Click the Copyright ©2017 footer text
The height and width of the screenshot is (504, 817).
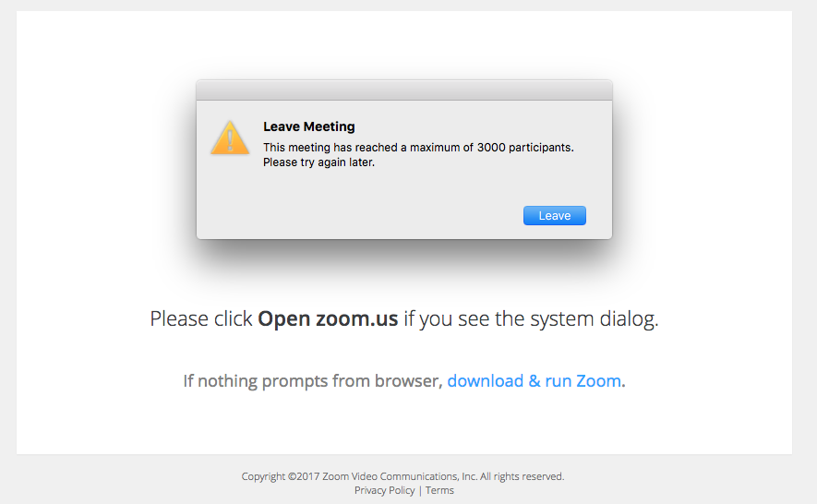click(281, 476)
